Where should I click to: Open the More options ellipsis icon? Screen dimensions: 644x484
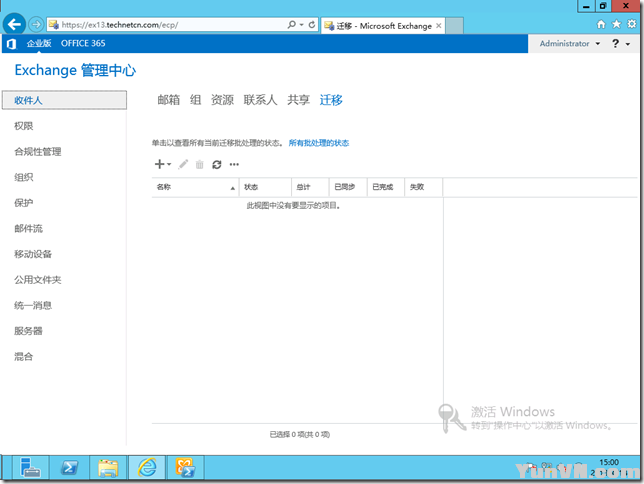[234, 164]
